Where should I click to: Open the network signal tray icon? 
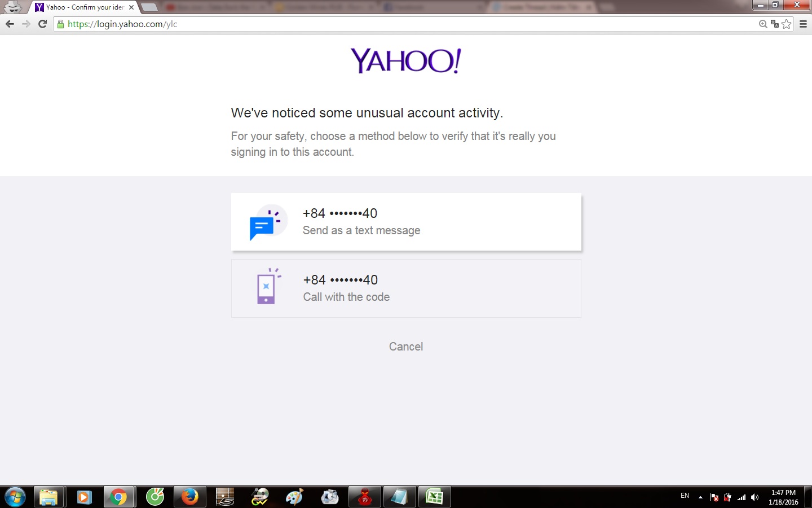[x=742, y=497]
